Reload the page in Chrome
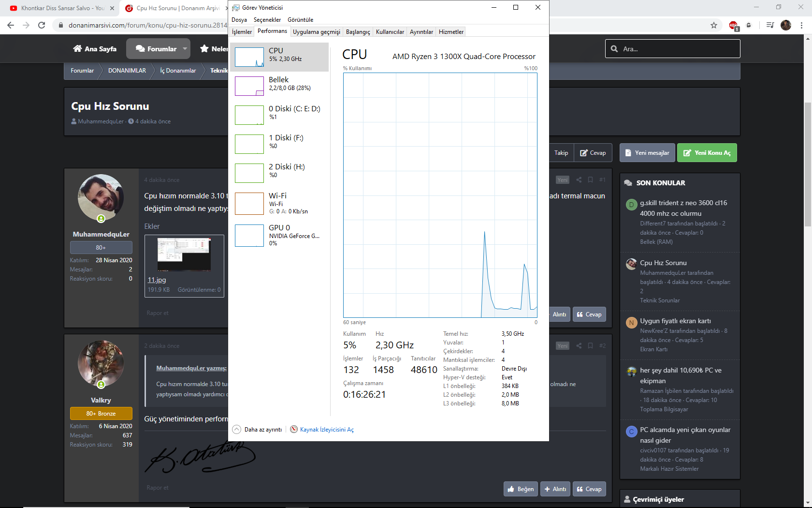The height and width of the screenshot is (508, 812). click(x=42, y=25)
